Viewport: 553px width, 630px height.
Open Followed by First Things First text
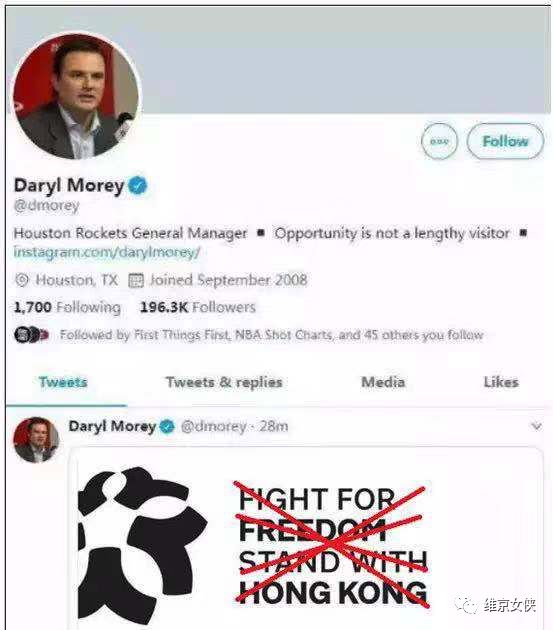[x=272, y=335]
